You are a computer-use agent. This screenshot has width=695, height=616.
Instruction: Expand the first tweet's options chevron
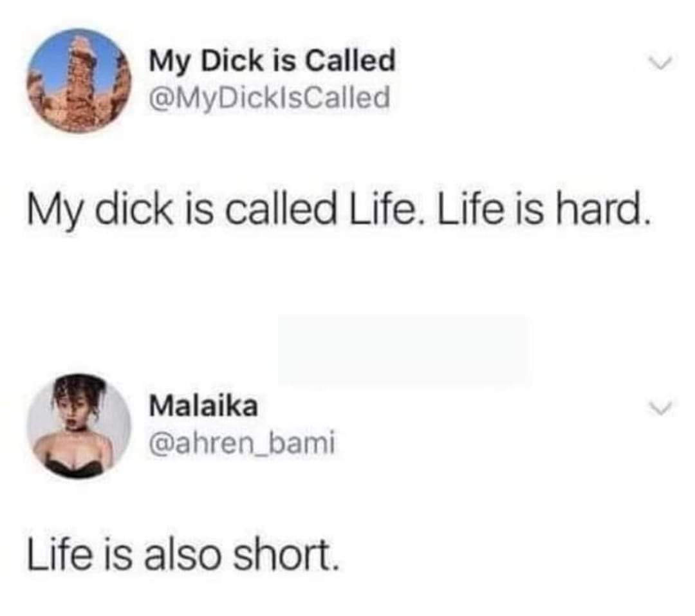click(x=661, y=62)
